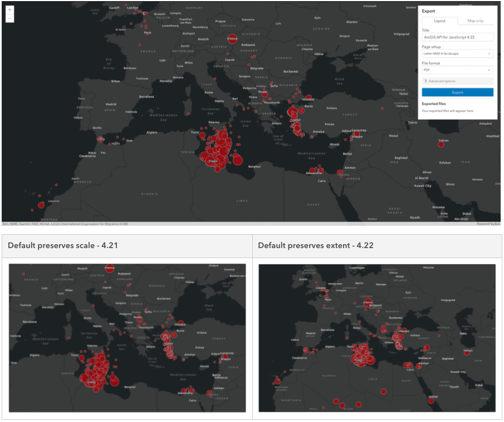Click the Powered by Esri link
The width and height of the screenshot is (504, 422).
486,222
